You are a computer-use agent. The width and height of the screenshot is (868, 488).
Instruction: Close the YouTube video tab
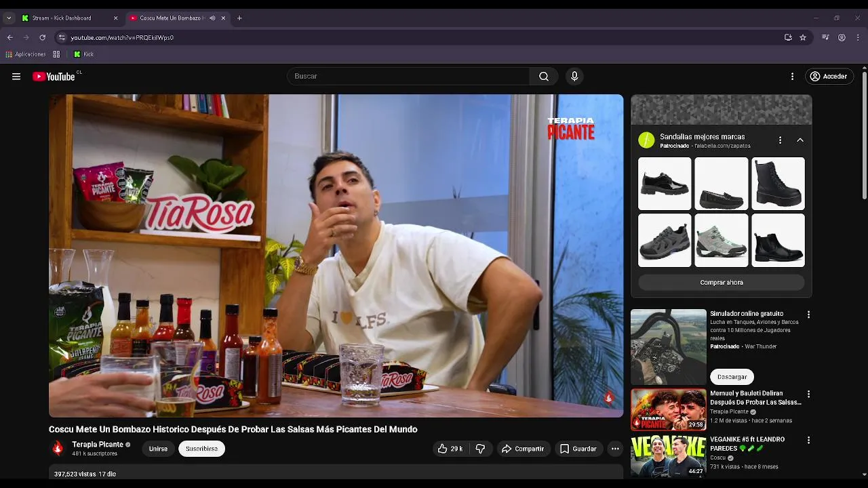click(x=223, y=18)
